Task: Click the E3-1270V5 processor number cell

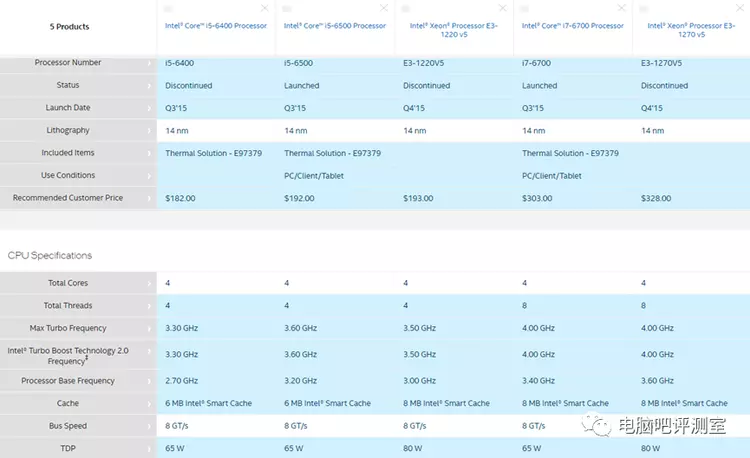Action: point(662,63)
